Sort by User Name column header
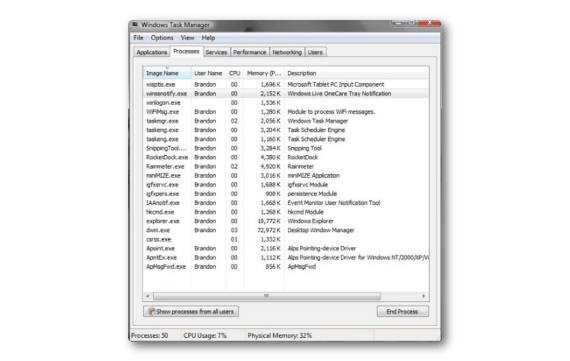Viewport: 570px width, 361px height. click(x=208, y=73)
